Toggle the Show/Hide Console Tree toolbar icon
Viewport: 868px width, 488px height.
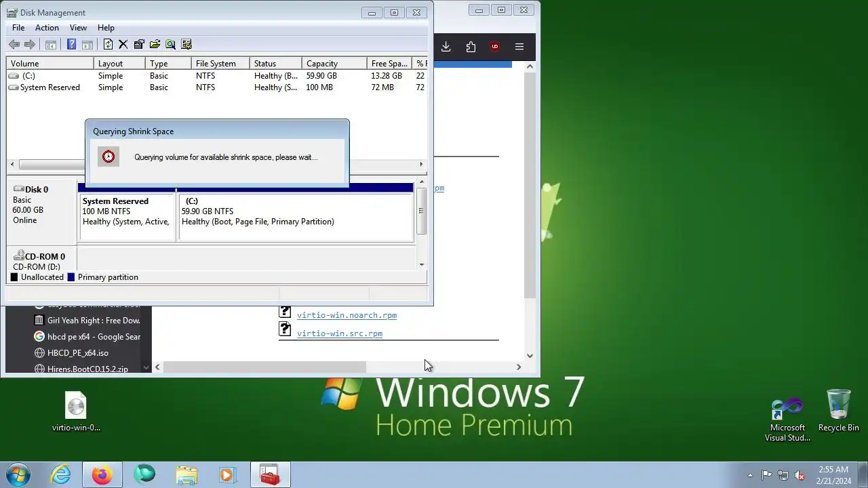coord(50,45)
